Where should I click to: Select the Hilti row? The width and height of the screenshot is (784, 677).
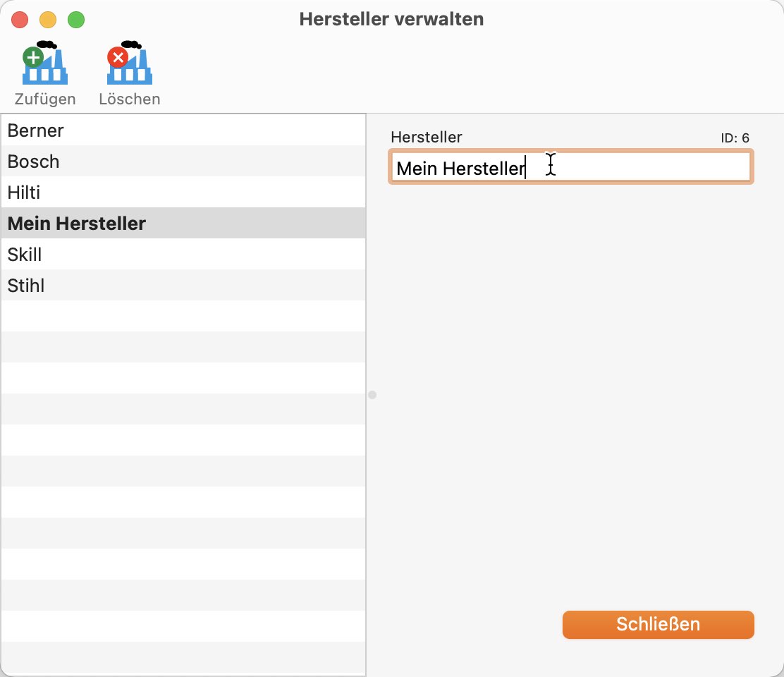coord(183,193)
